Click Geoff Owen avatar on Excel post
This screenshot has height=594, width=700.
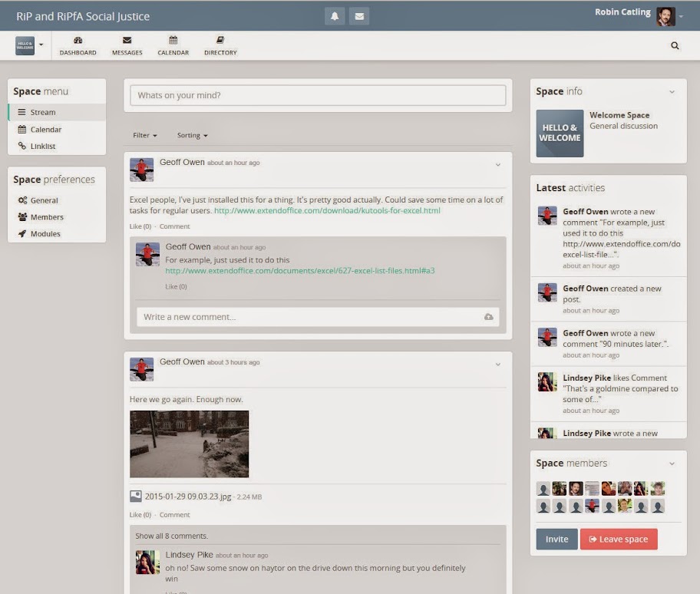coord(141,170)
